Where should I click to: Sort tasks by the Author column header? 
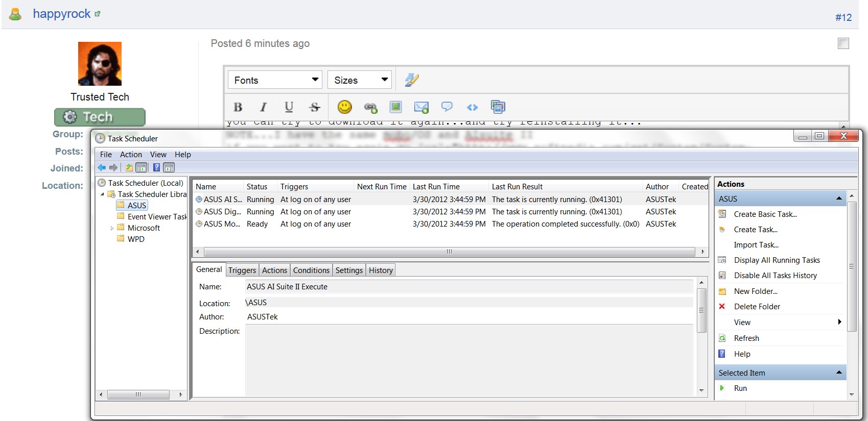(660, 187)
